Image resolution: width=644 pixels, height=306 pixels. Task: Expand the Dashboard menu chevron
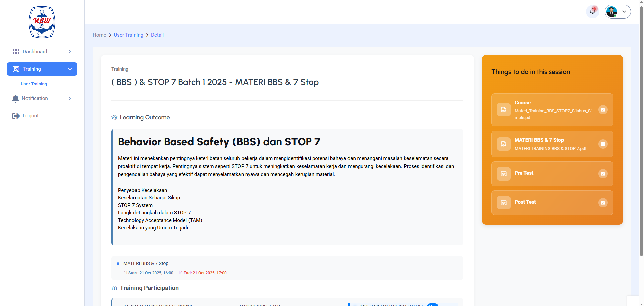point(70,51)
